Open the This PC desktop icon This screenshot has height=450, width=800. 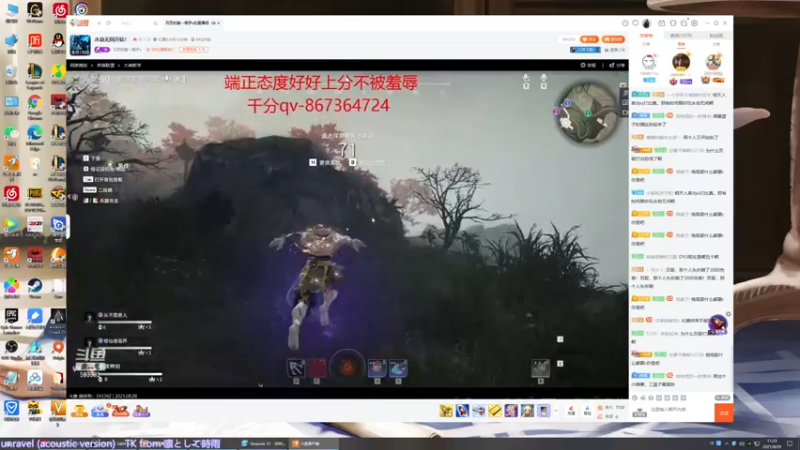tap(11, 13)
